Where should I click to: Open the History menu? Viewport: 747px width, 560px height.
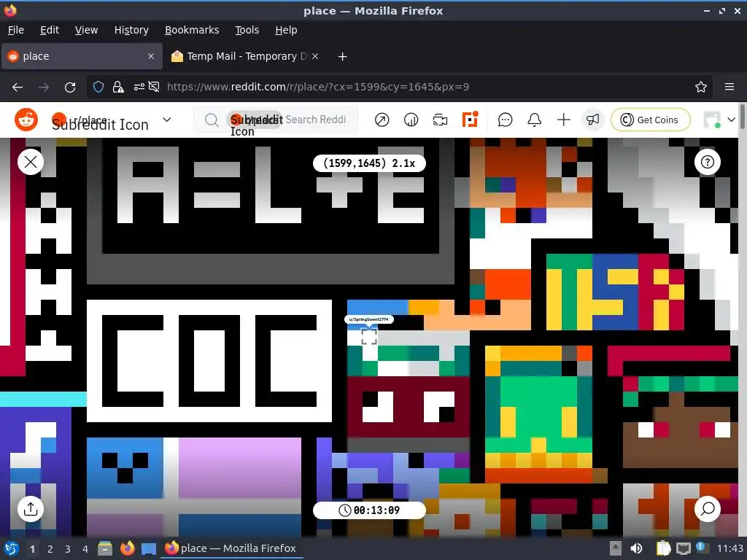click(x=131, y=30)
